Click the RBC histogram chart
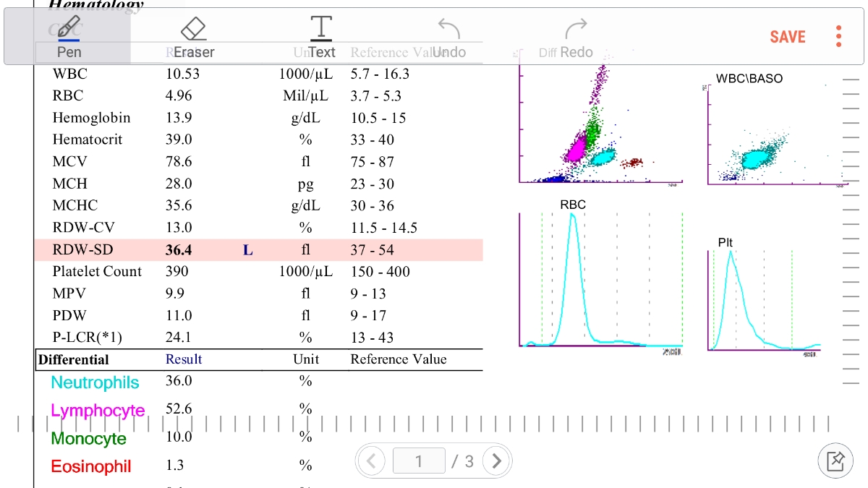Screen dimensions: 868x488 (602, 279)
